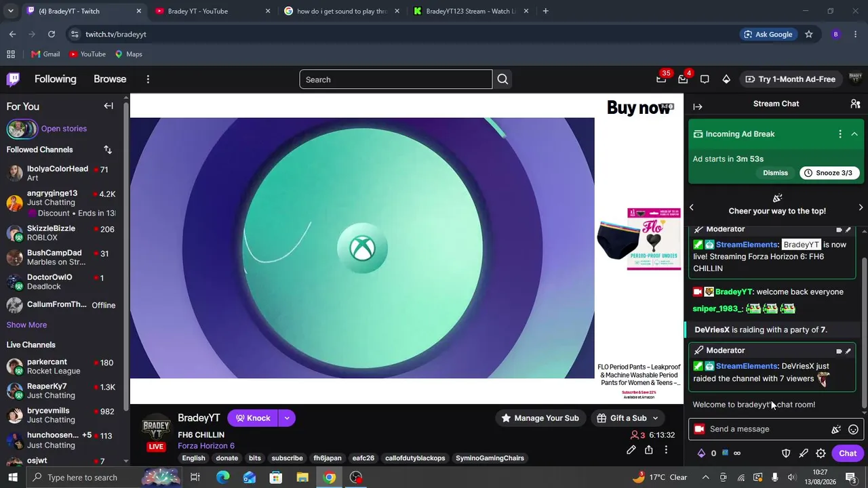Open the chat community users list
Viewport: 868px width, 488px height.
[855, 104]
